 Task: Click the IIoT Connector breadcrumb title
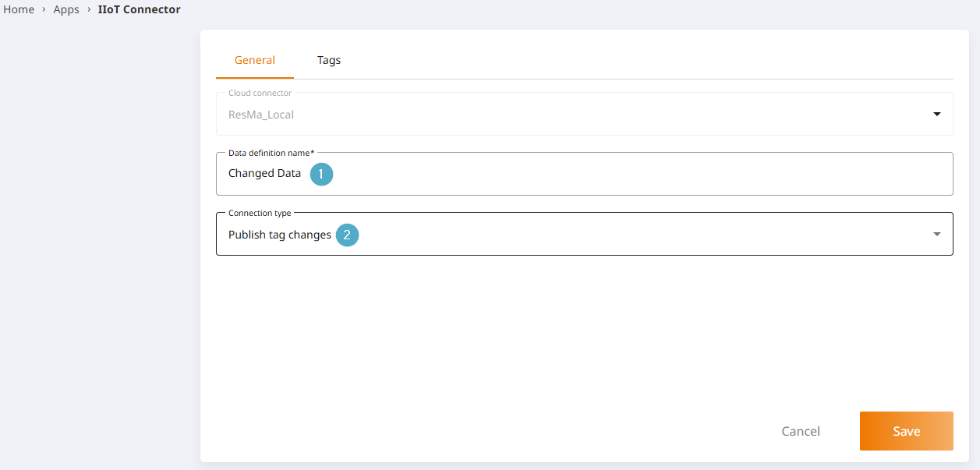pyautogui.click(x=139, y=9)
